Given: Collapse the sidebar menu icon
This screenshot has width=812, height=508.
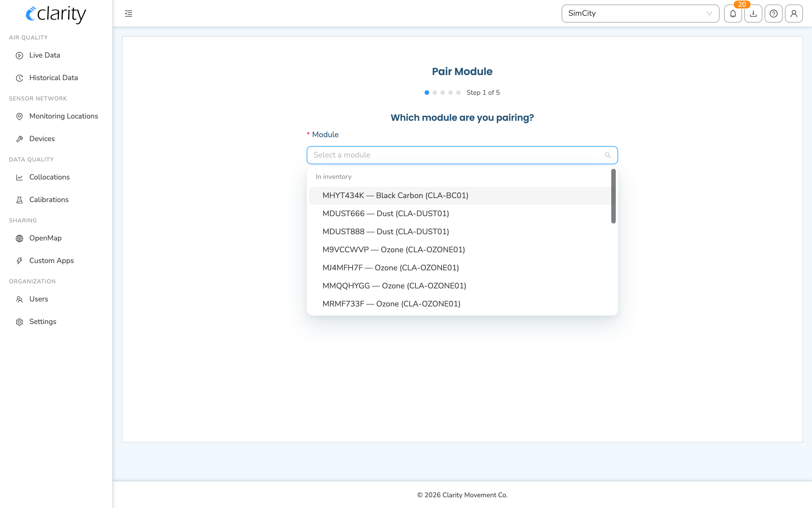Looking at the screenshot, I should coord(129,14).
